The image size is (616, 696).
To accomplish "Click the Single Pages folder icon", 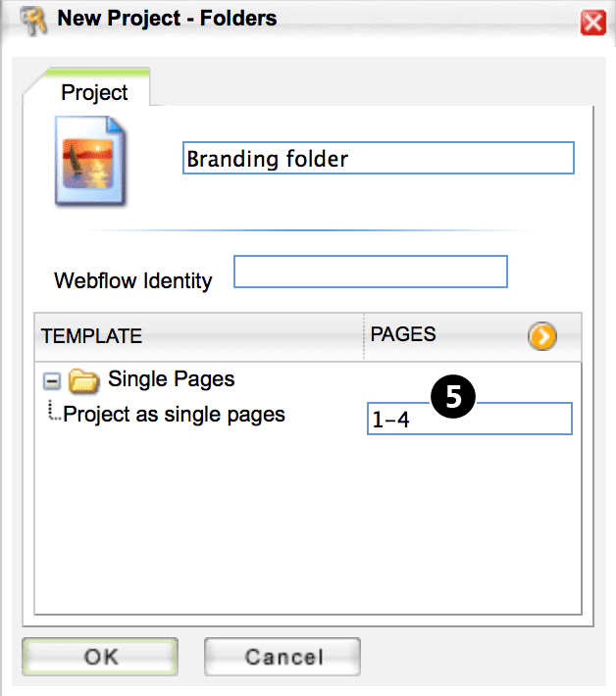I will click(x=83, y=381).
